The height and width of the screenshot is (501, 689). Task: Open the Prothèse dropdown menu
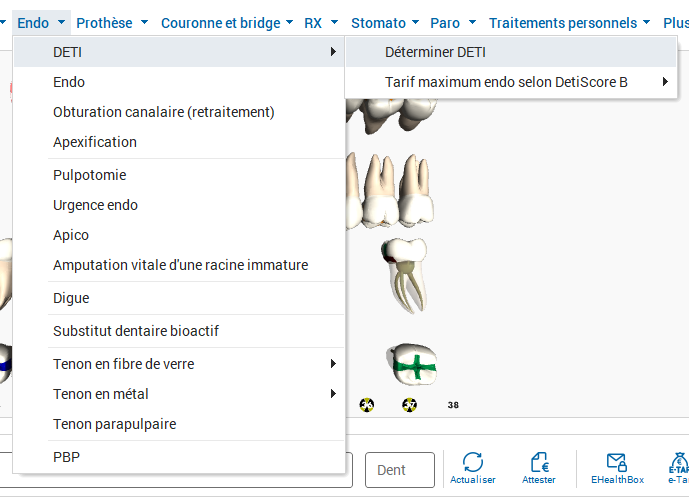[x=112, y=23]
